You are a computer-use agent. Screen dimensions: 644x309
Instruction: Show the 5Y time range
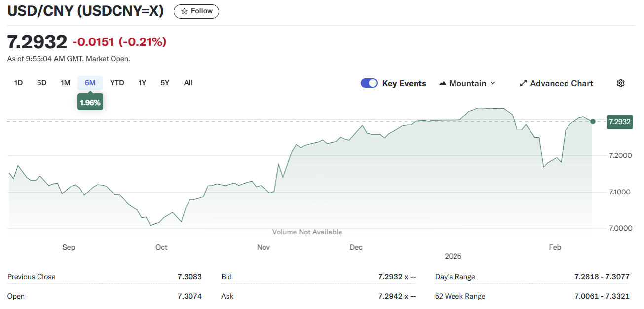(165, 83)
